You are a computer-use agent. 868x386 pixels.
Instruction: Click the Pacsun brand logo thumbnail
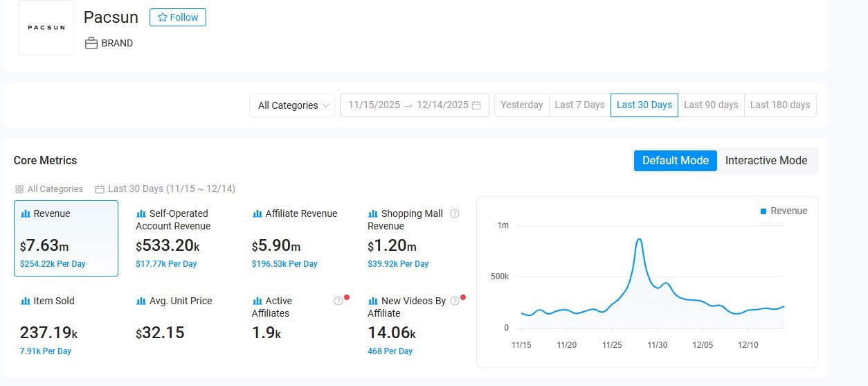[x=46, y=28]
